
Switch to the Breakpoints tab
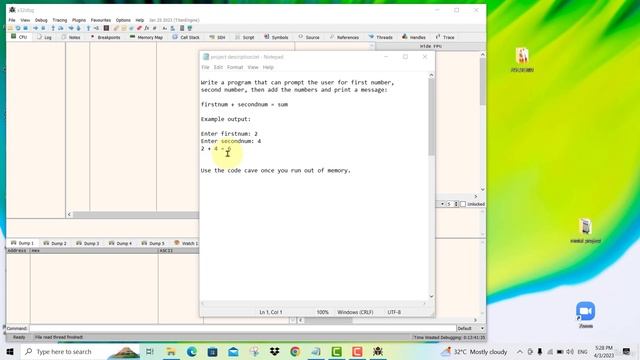tap(105, 37)
